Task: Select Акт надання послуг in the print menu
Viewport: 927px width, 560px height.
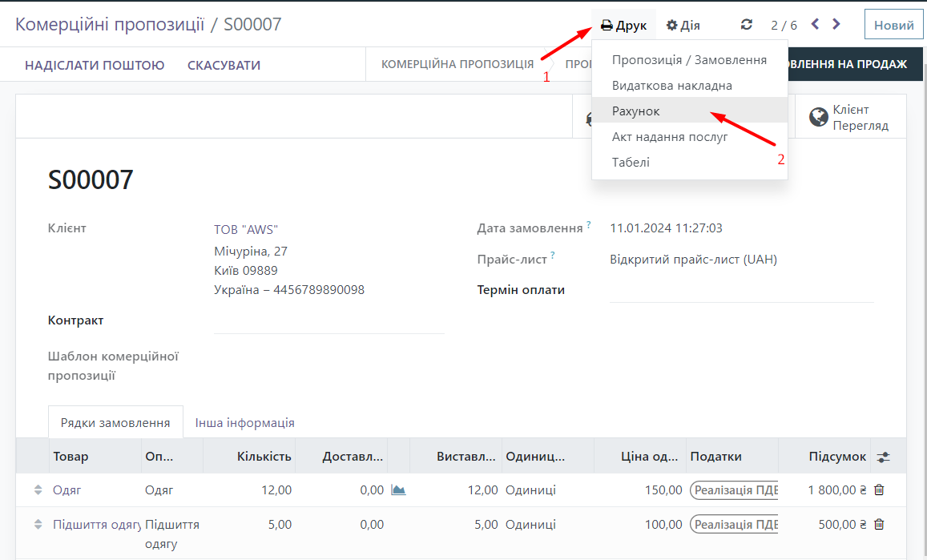Action: [x=670, y=136]
